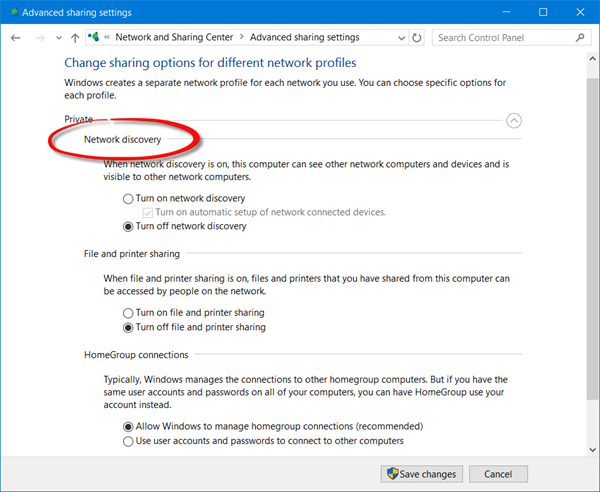This screenshot has height=492, width=600.
Task: Collapse the Private profile section chevron
Action: pos(514,120)
